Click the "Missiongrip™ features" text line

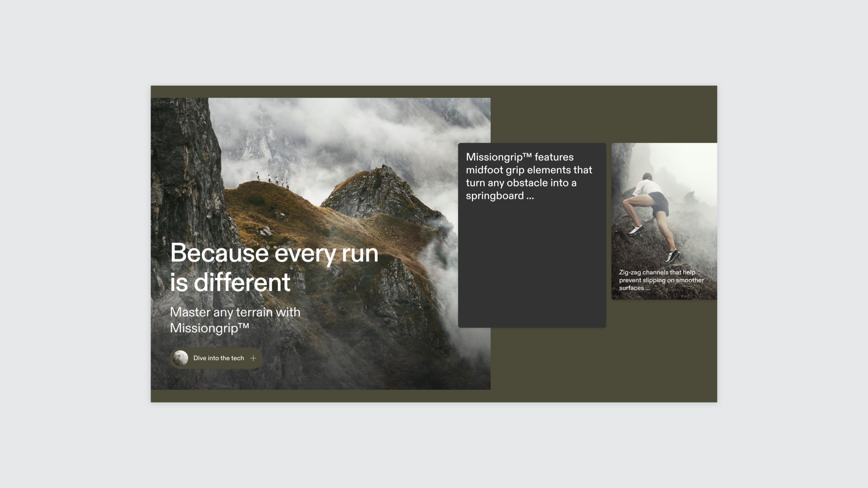[519, 157]
